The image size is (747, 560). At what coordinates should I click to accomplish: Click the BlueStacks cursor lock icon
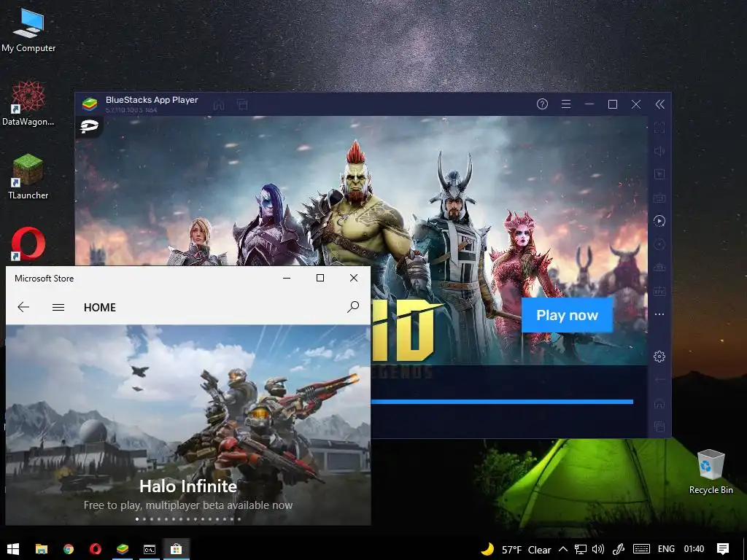click(659, 174)
